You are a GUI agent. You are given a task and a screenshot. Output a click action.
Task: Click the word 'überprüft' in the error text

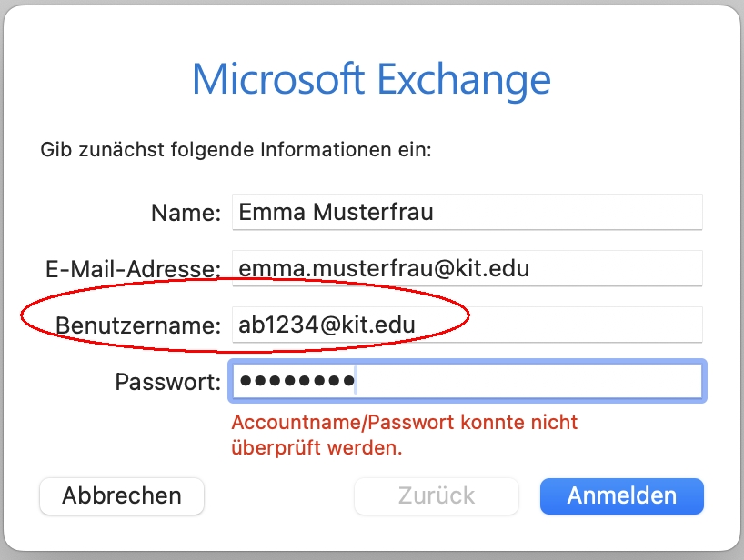point(273,448)
